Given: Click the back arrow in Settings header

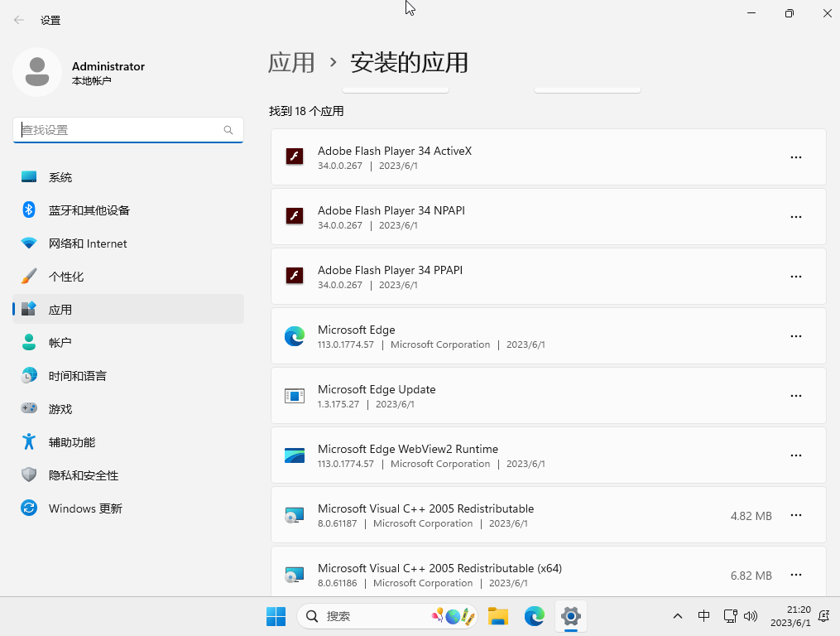Looking at the screenshot, I should (19, 21).
